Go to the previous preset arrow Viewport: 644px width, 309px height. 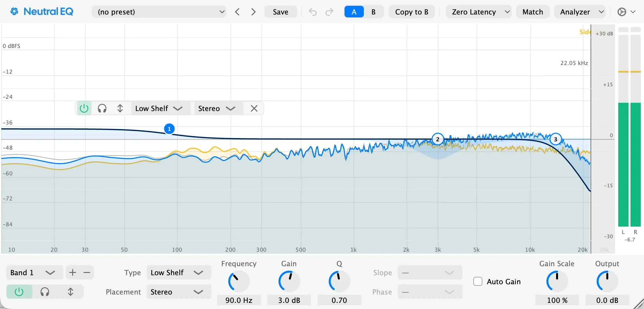click(237, 12)
